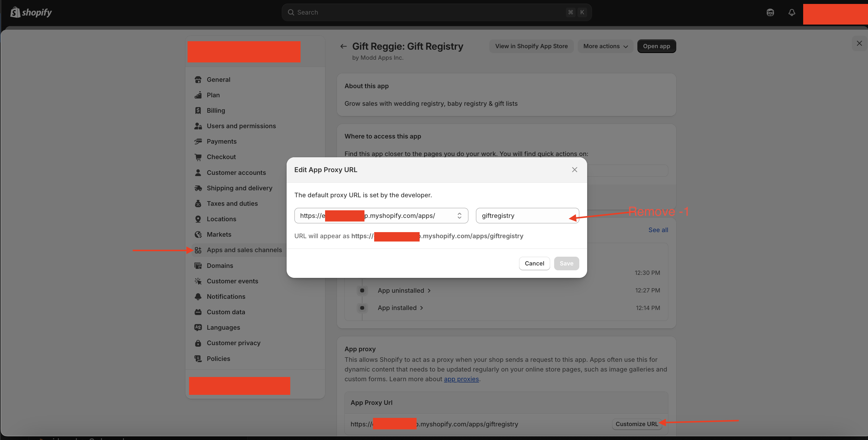Click the Policies icon

pos(198,358)
